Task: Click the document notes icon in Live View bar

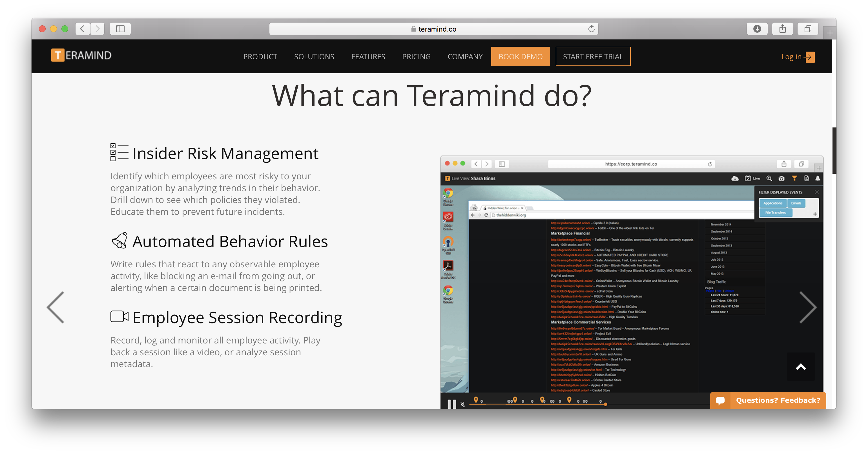Action: click(806, 178)
